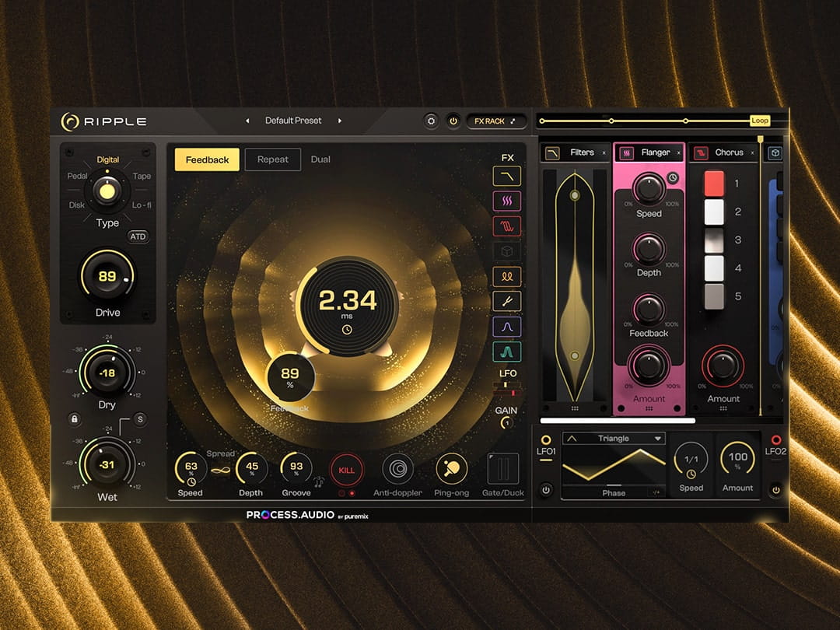The height and width of the screenshot is (630, 840).
Task: Select the dimmed cube icon in FX column
Action: (x=507, y=251)
